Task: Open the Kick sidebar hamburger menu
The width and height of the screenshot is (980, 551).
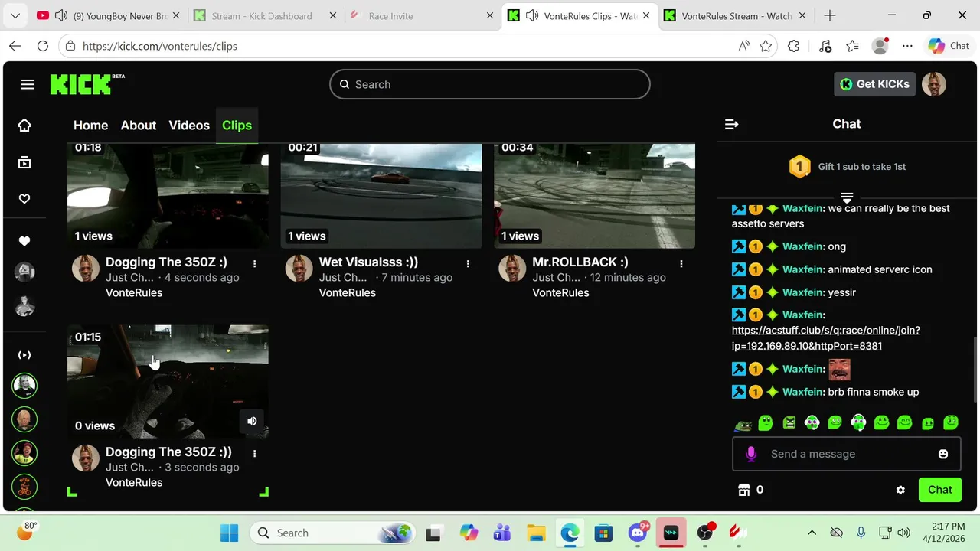Action: click(x=28, y=84)
